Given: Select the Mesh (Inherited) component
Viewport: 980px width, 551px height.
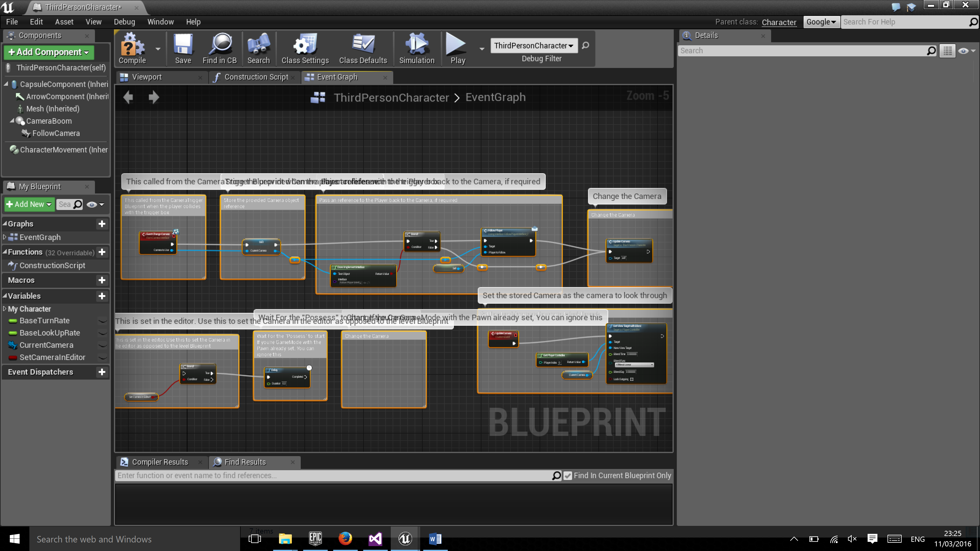Looking at the screenshot, I should 52,109.
